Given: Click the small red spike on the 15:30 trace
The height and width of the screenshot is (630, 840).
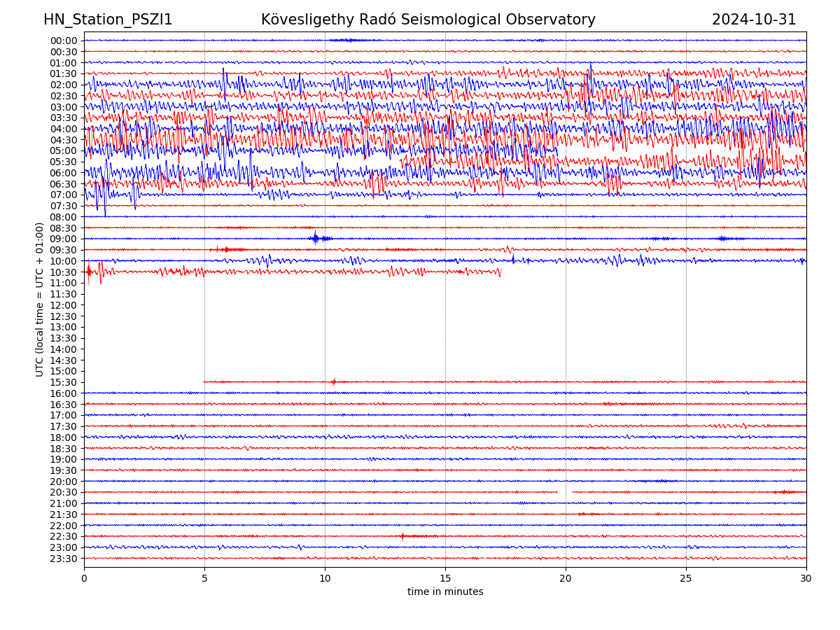Looking at the screenshot, I should (x=333, y=381).
